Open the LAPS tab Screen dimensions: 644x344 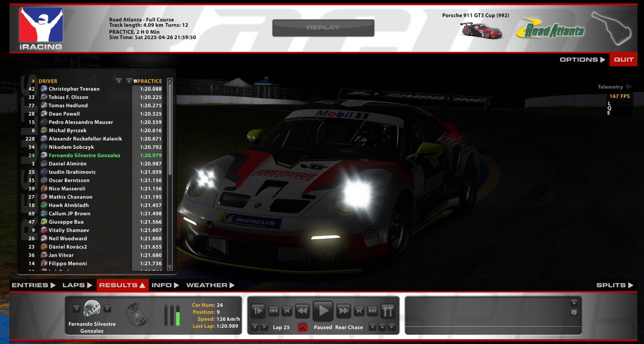click(77, 286)
